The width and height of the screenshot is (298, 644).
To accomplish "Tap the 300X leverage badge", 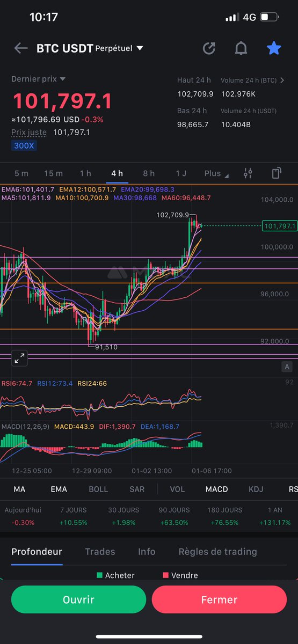I will click(x=24, y=145).
